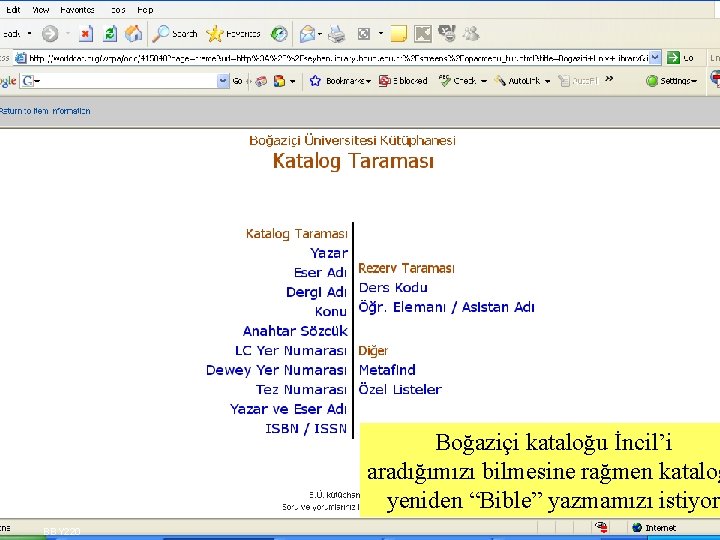Expand hidden Google toolbar buttons chevron
The image size is (720, 540).
609,79
